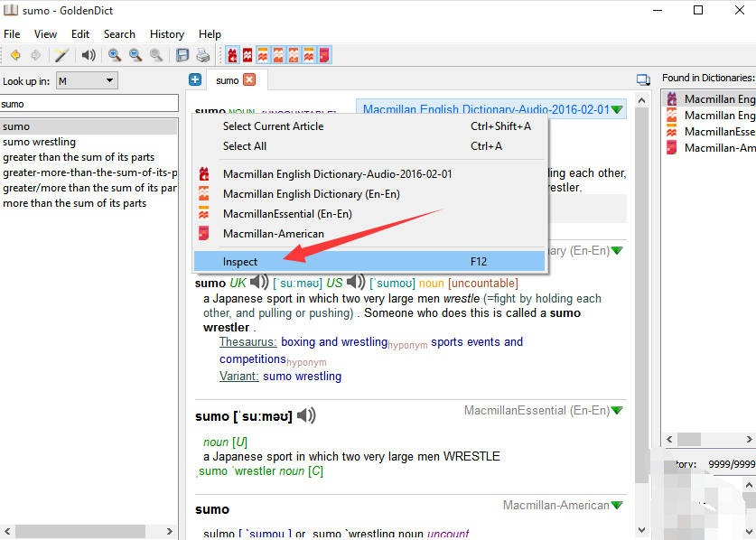This screenshot has width=756, height=540.
Task: Play the MacmillanEssential sumo pronunciation speaker
Action: 306,415
